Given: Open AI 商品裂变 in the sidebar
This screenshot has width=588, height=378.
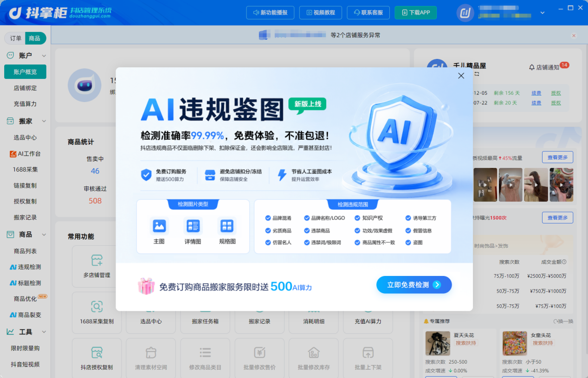Looking at the screenshot, I should click(x=25, y=315).
